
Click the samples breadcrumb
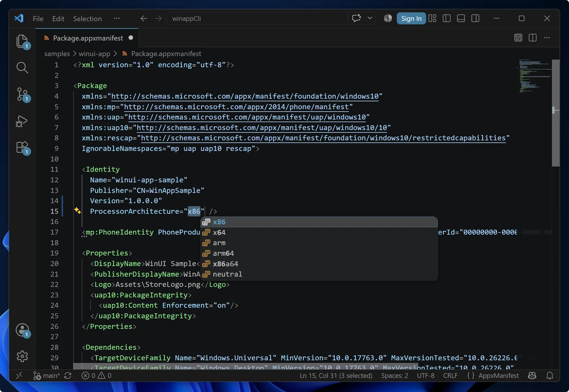tap(57, 54)
